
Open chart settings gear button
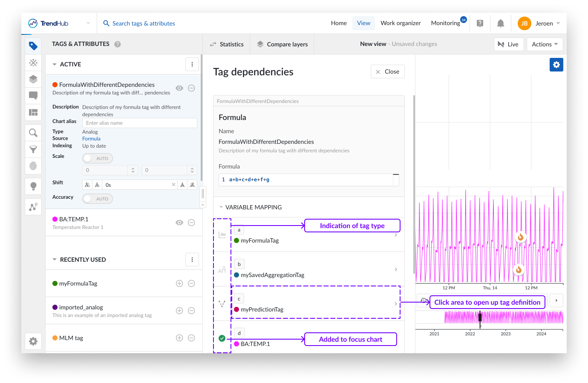[556, 65]
